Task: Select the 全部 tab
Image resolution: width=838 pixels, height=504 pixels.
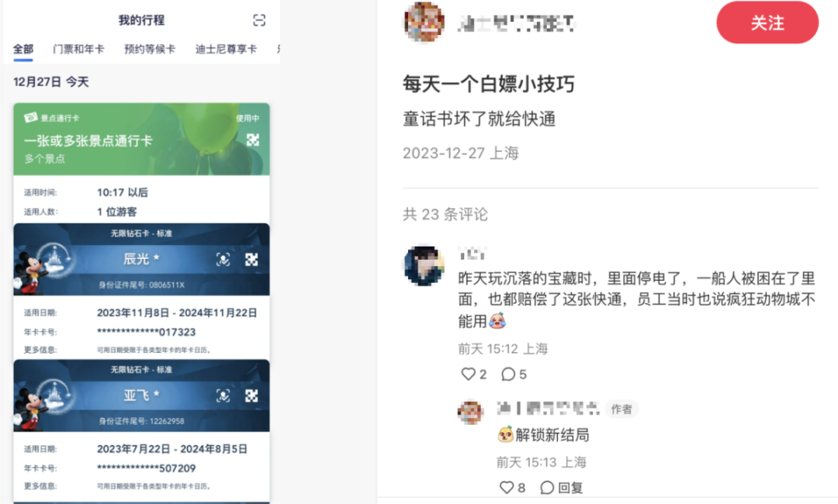Action: [x=23, y=49]
